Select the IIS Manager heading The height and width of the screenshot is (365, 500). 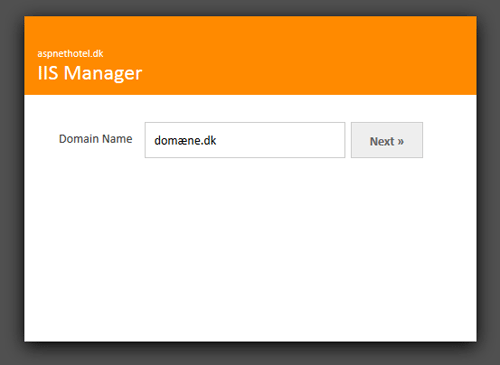pos(90,73)
